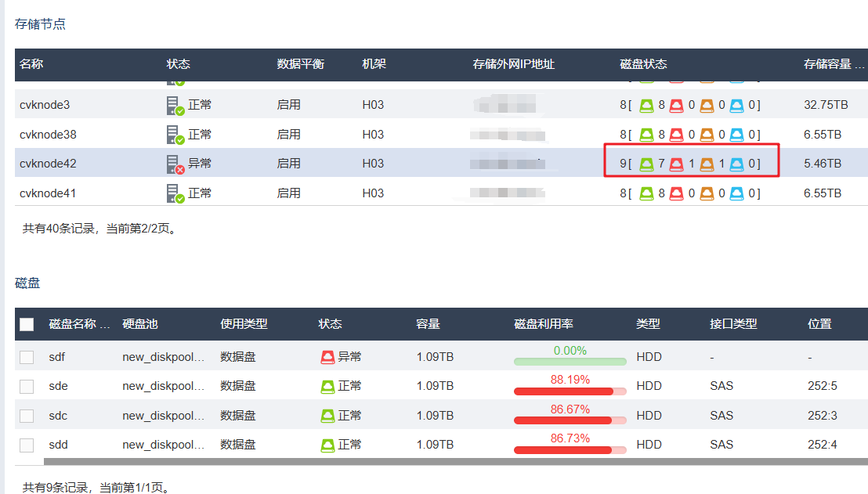Toggle the select-all checkbox in disk table header
868x494 pixels.
pyautogui.click(x=27, y=324)
